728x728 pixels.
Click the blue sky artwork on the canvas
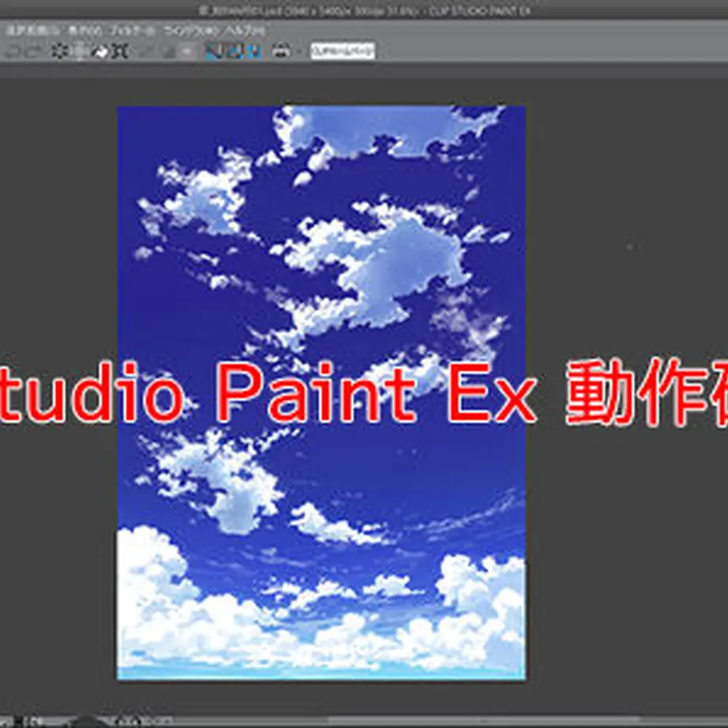pyautogui.click(x=321, y=392)
